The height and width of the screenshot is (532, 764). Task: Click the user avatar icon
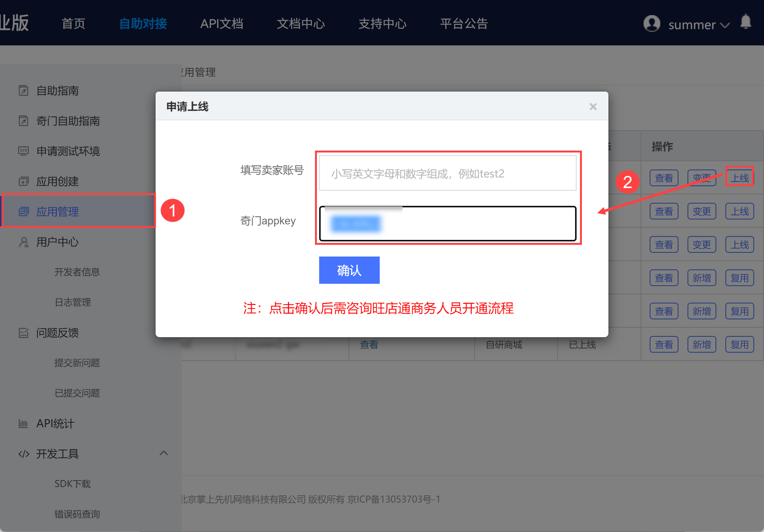click(x=652, y=23)
